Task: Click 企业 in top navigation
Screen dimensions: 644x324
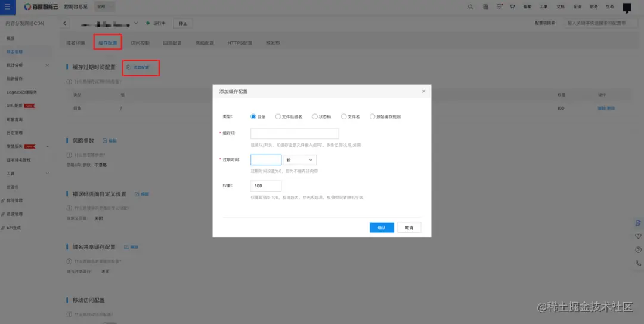Action: pos(577,7)
